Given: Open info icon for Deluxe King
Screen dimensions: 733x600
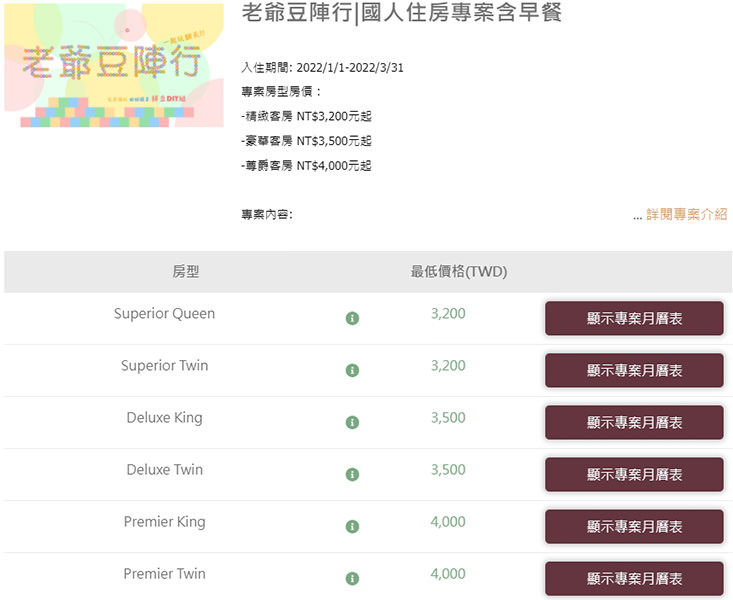Looking at the screenshot, I should point(352,422).
